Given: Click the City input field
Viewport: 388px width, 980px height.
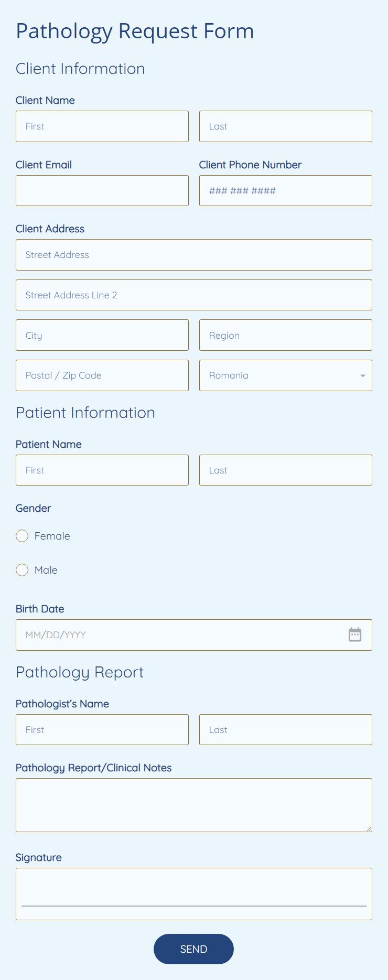Looking at the screenshot, I should [102, 335].
